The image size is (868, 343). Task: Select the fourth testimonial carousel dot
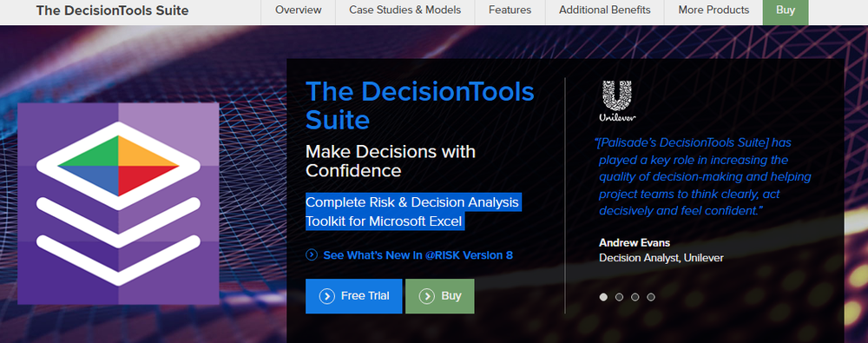[x=651, y=297]
